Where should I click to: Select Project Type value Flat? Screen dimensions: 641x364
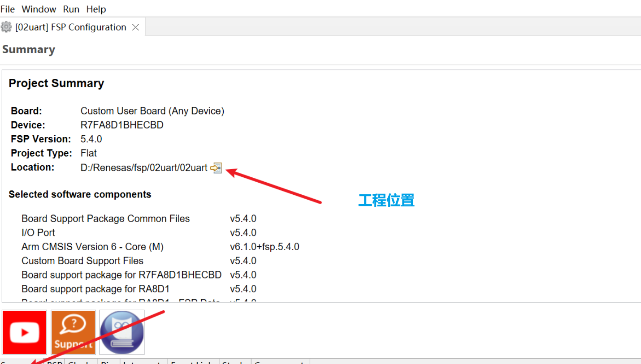(89, 153)
